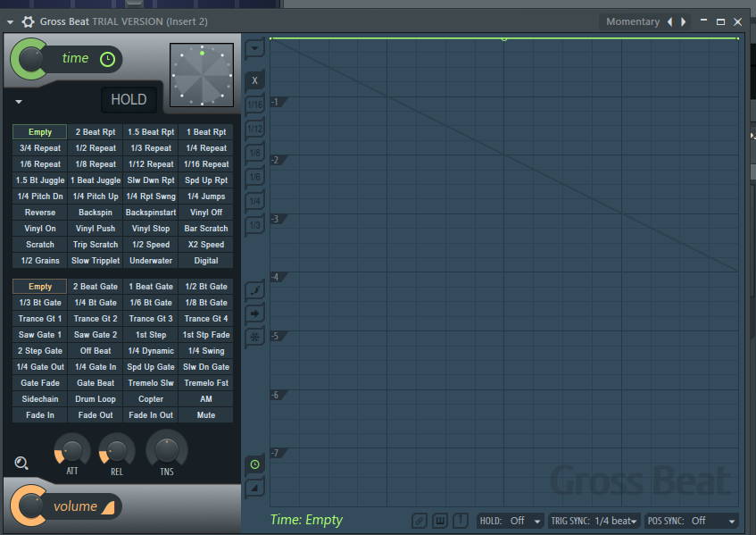Expand the preset bank arrow left of HOLD
The width and height of the screenshot is (756, 535).
[19, 102]
